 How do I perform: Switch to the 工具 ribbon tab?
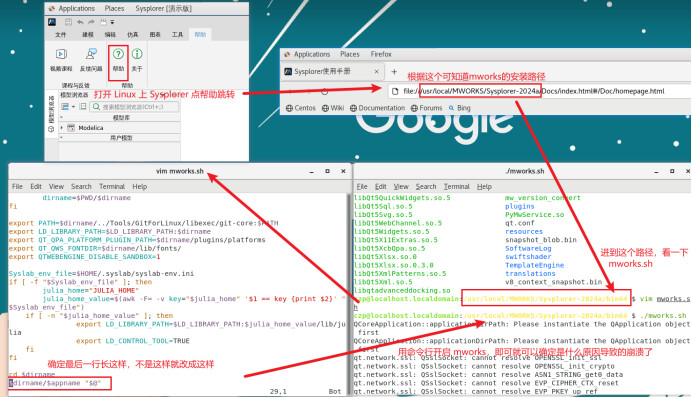pyautogui.click(x=177, y=34)
